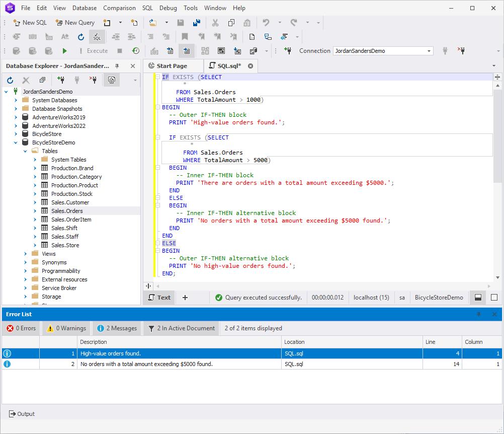Click the disconnect plug icon with red X
Screen dimensions: 504x434
click(461, 51)
